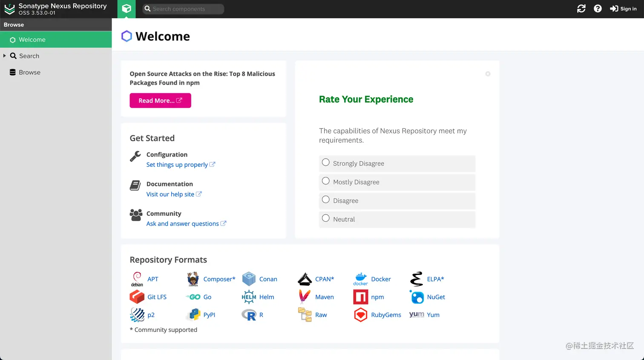Open Browse item in the sidebar
This screenshot has width=644, height=360.
click(29, 72)
